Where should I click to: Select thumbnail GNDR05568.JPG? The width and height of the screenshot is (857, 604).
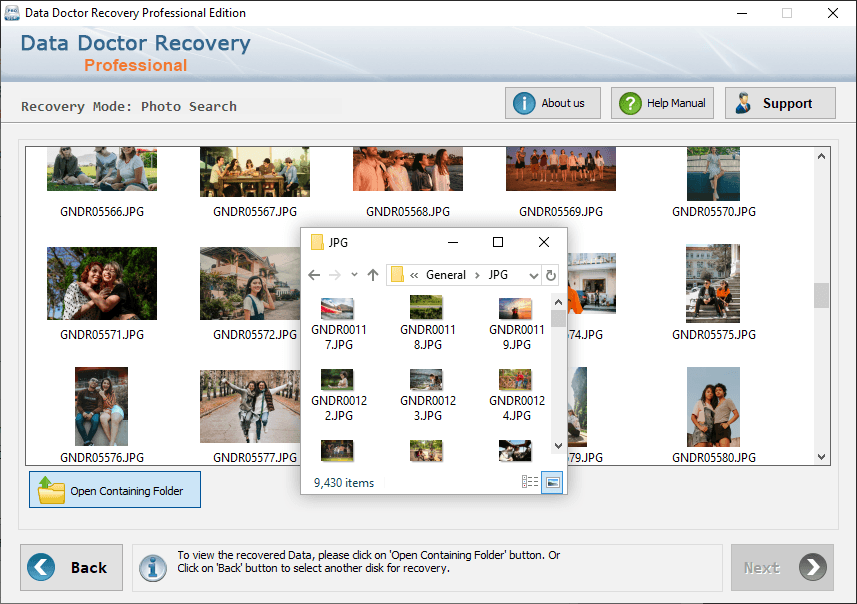point(408,169)
